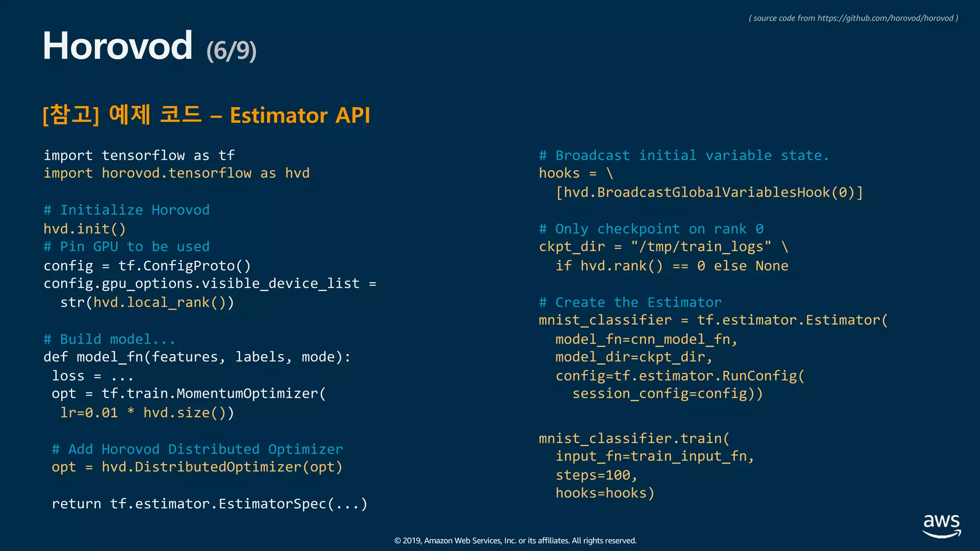Click the 'return tf.estimator.EstimatorSpec(...)' line
The width and height of the screenshot is (980, 551).
pos(209,504)
